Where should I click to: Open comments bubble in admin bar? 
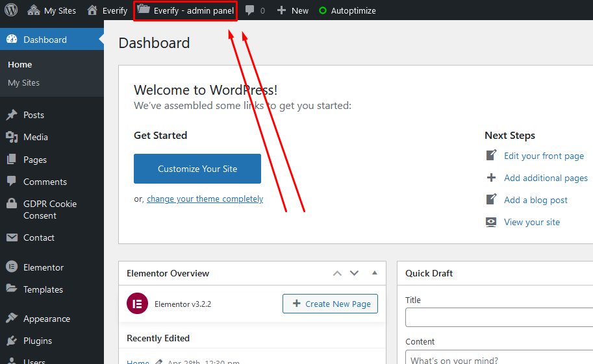pos(255,10)
